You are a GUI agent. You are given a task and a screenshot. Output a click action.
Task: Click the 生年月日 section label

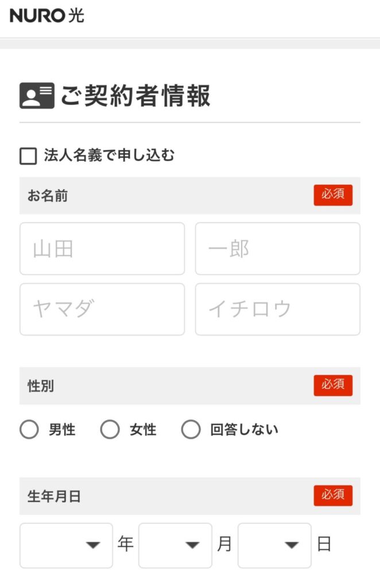pos(54,496)
